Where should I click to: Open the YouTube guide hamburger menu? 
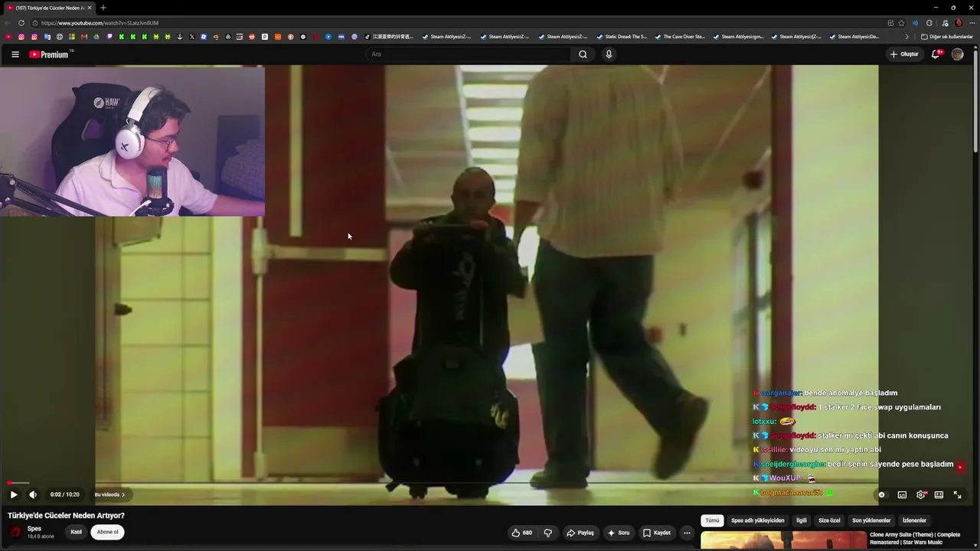(x=15, y=54)
